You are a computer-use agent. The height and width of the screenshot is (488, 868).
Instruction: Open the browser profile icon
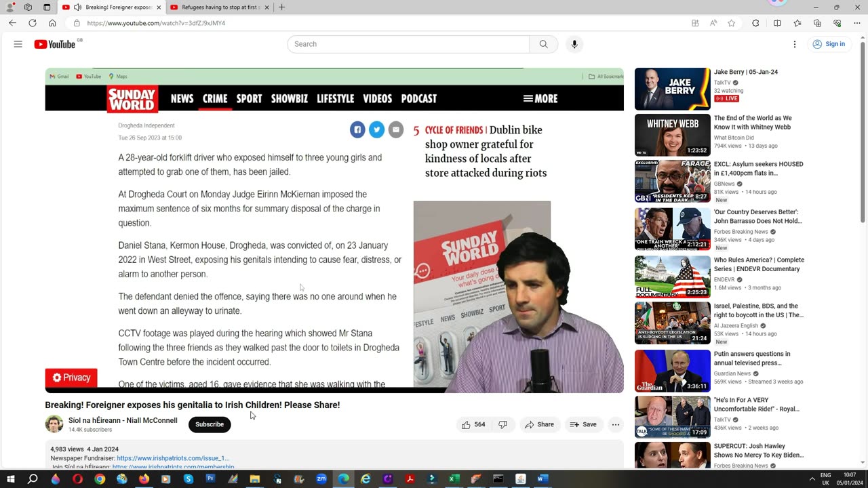[10, 7]
